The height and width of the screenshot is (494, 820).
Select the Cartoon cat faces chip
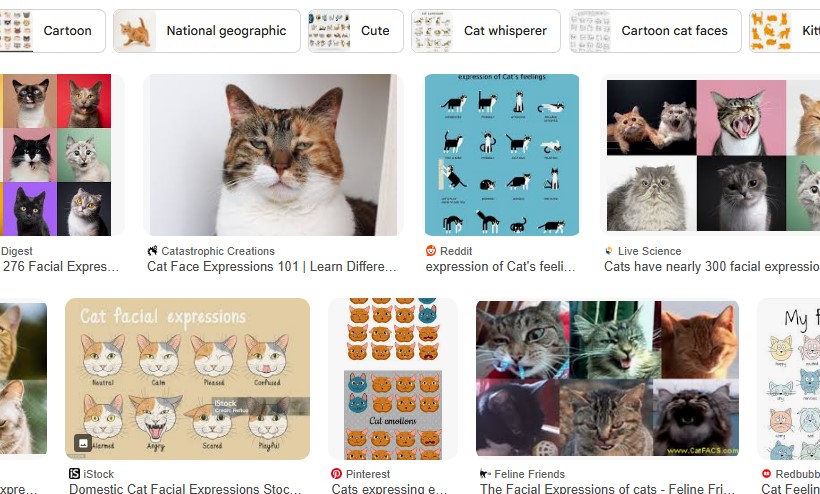(655, 31)
